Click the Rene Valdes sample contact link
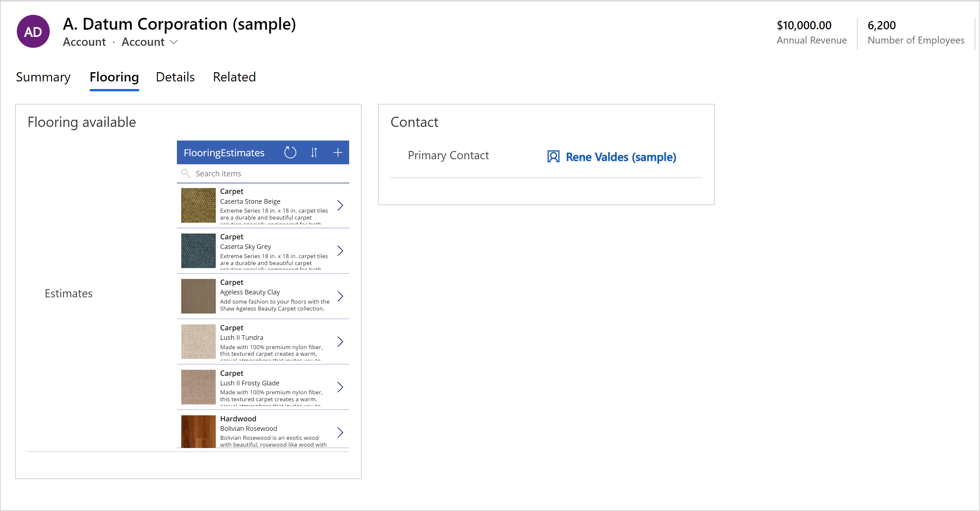980x511 pixels. click(x=620, y=157)
